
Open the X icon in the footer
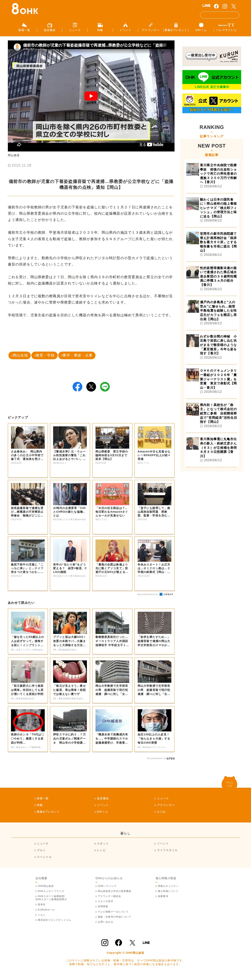click(x=132, y=942)
